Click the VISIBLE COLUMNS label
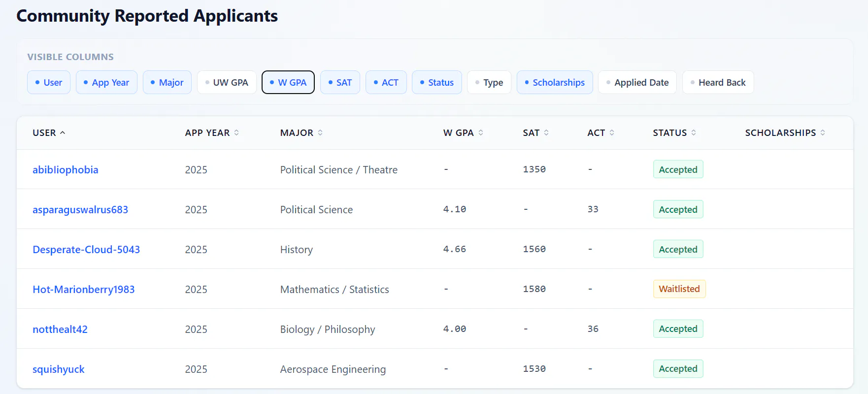Viewport: 868px width, 394px height. [70, 57]
